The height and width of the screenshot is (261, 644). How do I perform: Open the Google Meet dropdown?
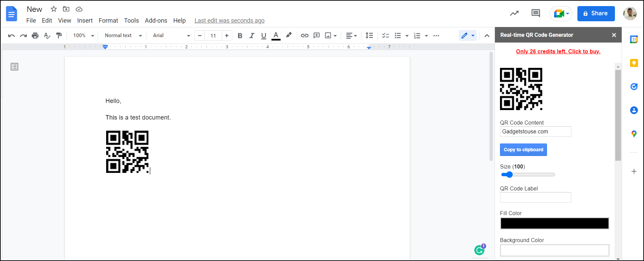point(561,14)
